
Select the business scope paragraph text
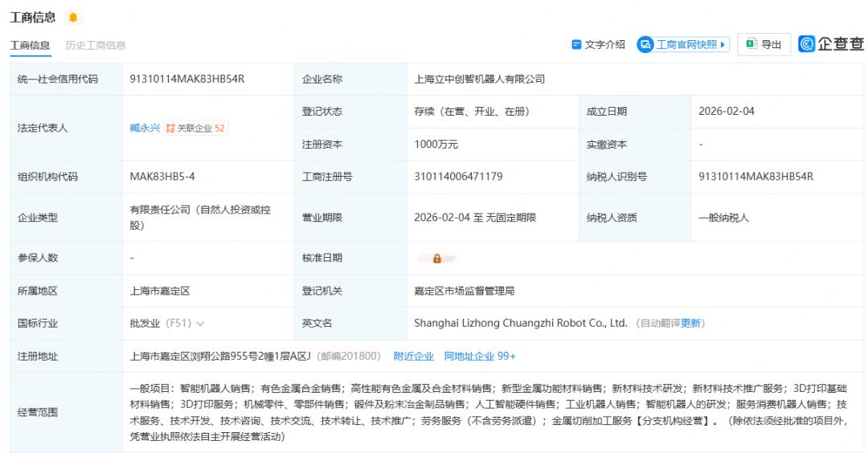click(x=489, y=413)
